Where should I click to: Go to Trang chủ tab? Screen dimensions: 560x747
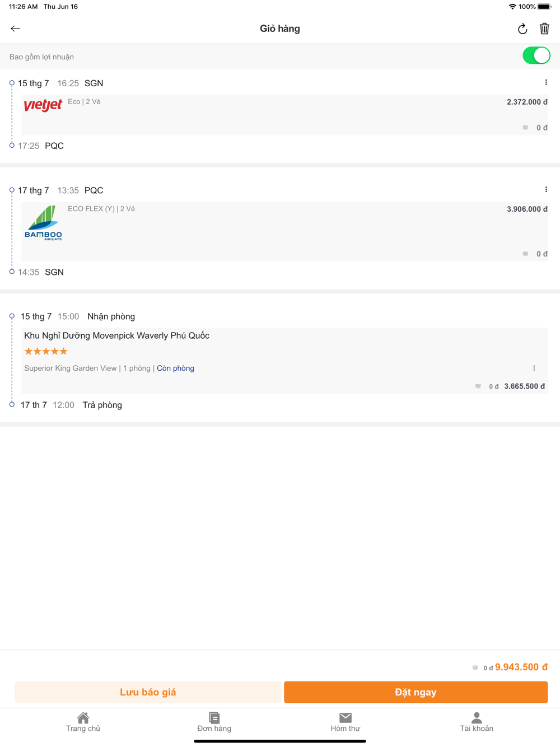83,722
